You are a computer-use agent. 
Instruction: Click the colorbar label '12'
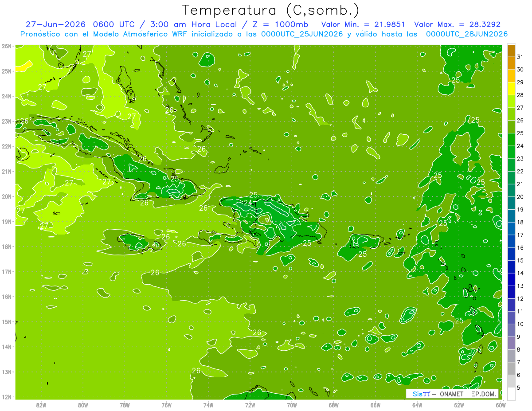coord(520,298)
